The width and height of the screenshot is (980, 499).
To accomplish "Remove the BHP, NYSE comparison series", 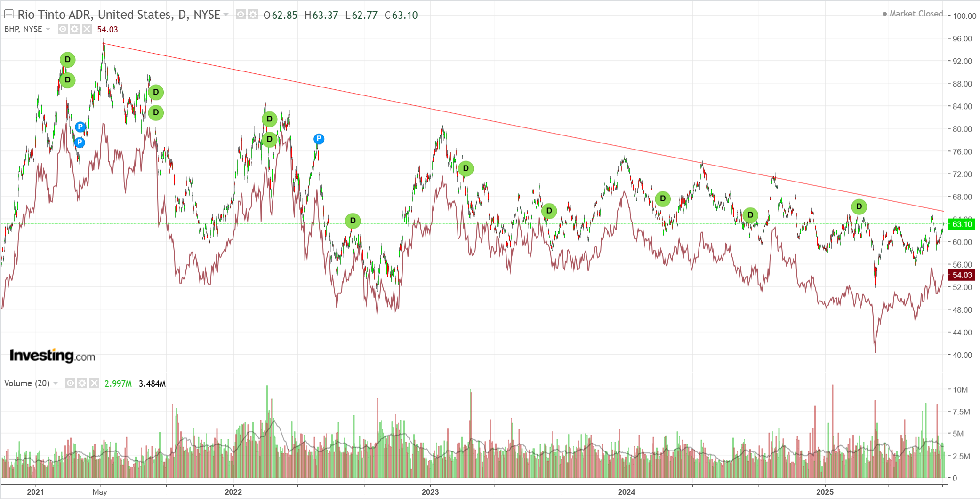I will [87, 29].
